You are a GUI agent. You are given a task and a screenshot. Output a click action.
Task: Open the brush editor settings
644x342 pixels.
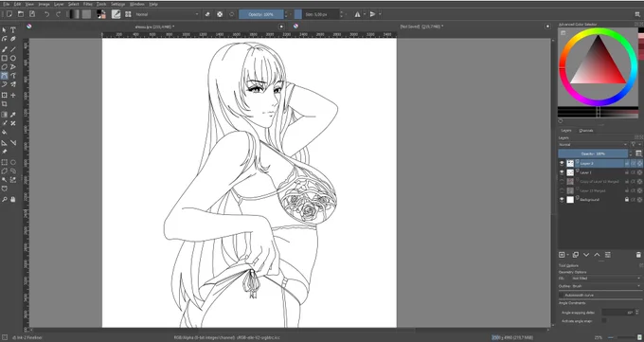click(x=116, y=14)
